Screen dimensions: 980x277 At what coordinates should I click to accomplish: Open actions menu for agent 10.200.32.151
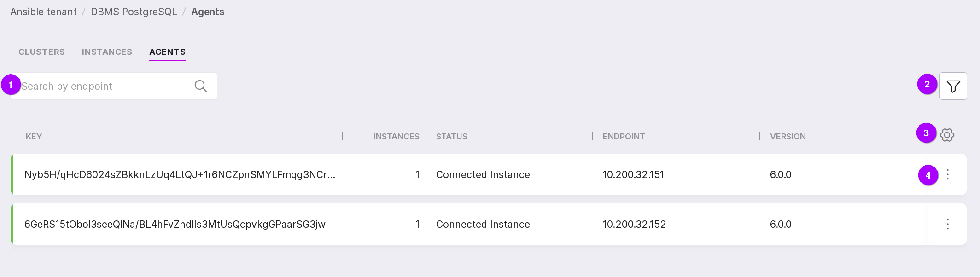click(x=947, y=174)
